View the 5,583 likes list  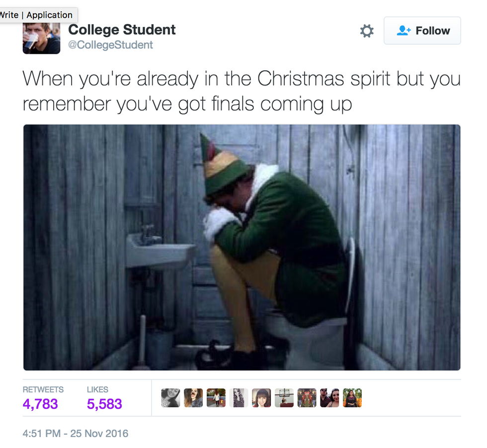[x=104, y=404]
